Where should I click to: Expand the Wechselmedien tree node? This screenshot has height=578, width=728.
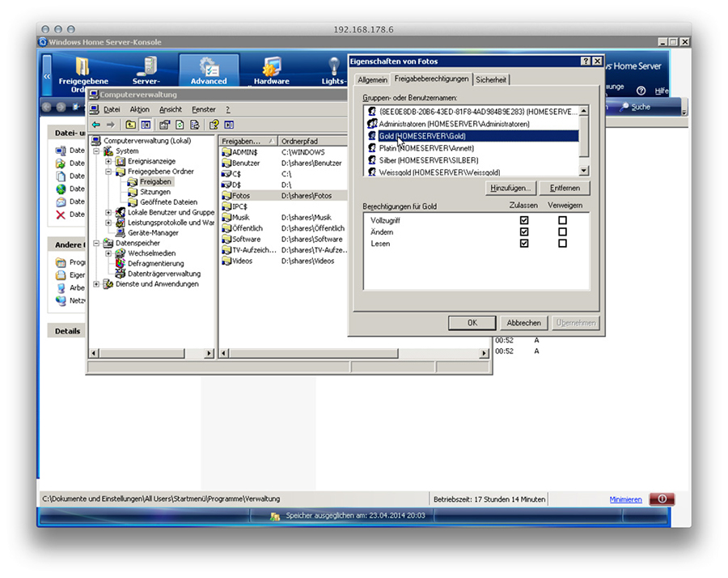(x=108, y=253)
